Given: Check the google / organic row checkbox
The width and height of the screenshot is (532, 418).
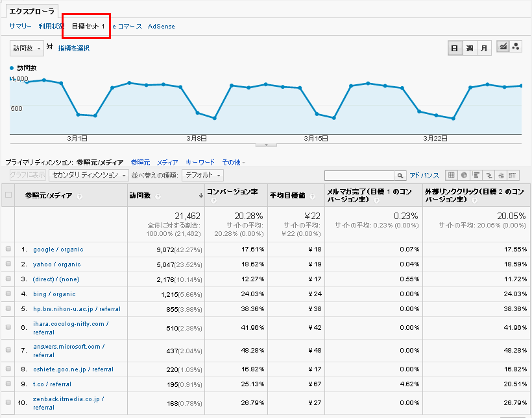Looking at the screenshot, I should [x=8, y=249].
